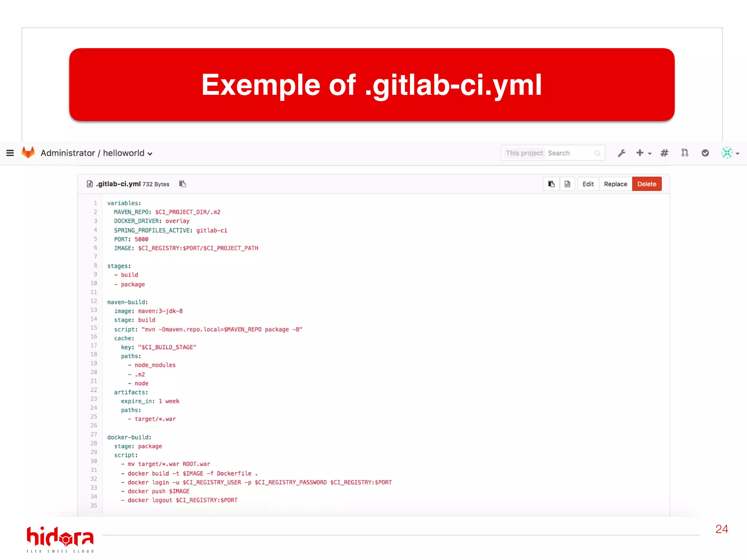Click the 'docker push $IMAGE' line
747x560 pixels.
tap(159, 491)
